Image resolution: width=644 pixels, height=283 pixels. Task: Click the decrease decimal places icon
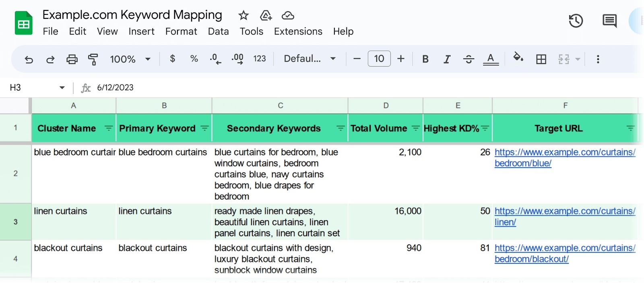tap(215, 59)
